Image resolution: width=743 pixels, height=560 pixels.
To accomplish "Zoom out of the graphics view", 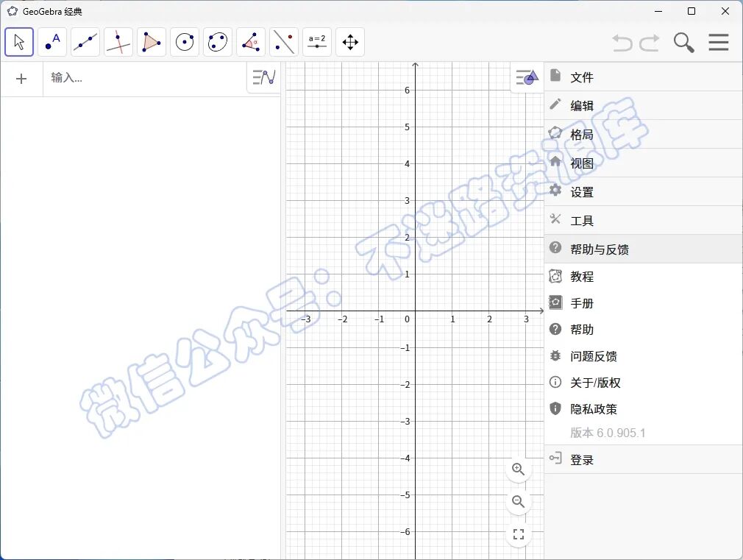I will (519, 501).
